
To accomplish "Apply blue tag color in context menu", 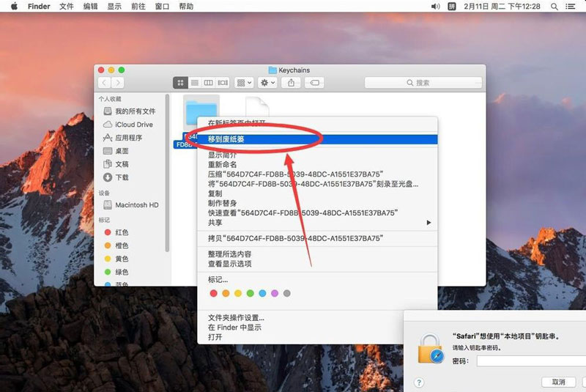I will pyautogui.click(x=262, y=293).
